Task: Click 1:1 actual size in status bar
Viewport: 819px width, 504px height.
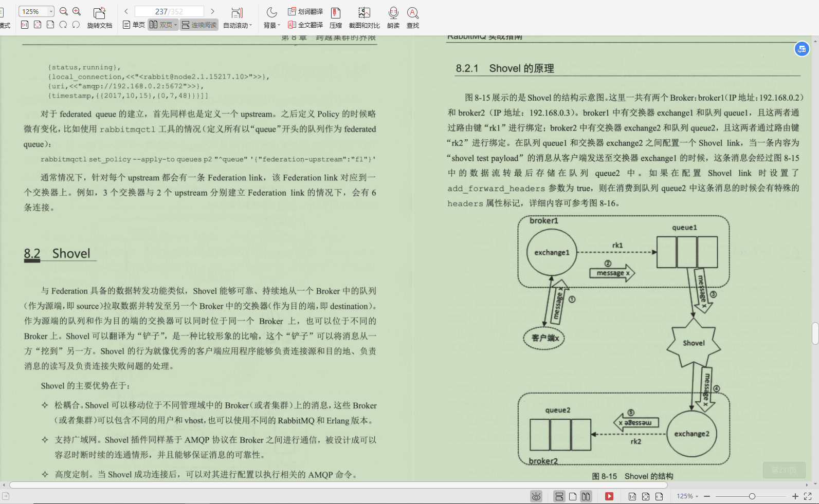Action: 632,496
